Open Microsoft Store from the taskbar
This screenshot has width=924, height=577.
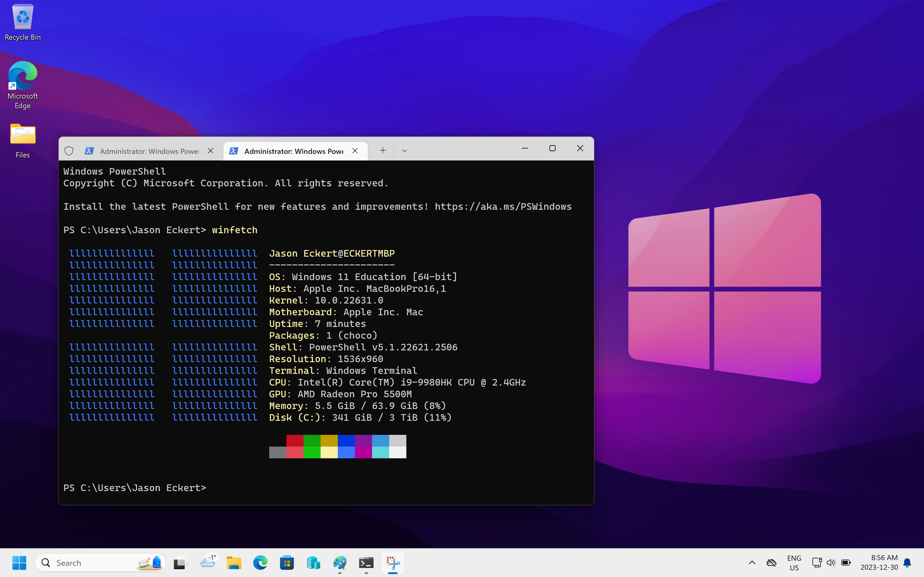(x=287, y=563)
